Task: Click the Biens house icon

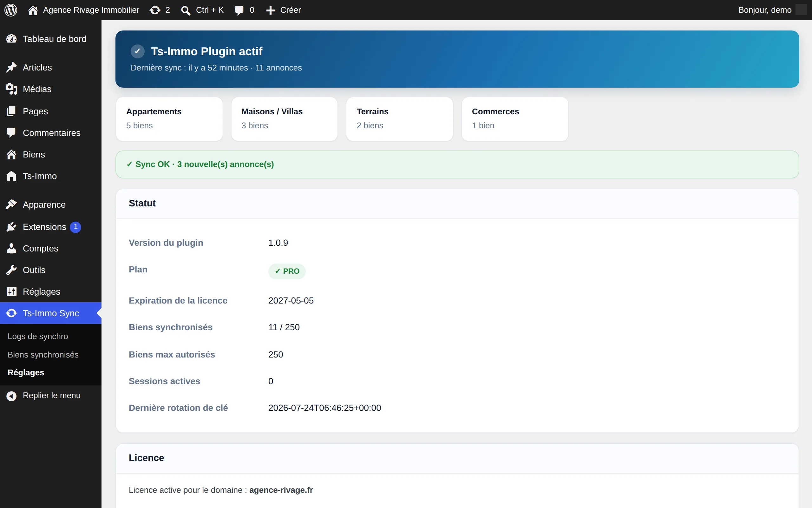Action: pos(11,155)
